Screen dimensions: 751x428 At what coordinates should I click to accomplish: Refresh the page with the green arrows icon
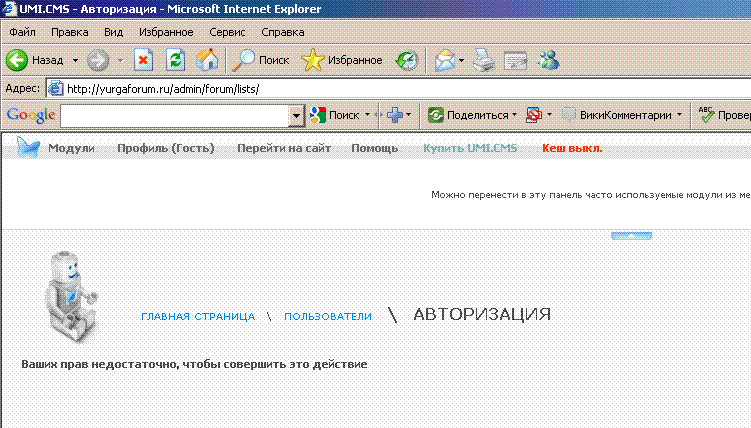click(175, 60)
